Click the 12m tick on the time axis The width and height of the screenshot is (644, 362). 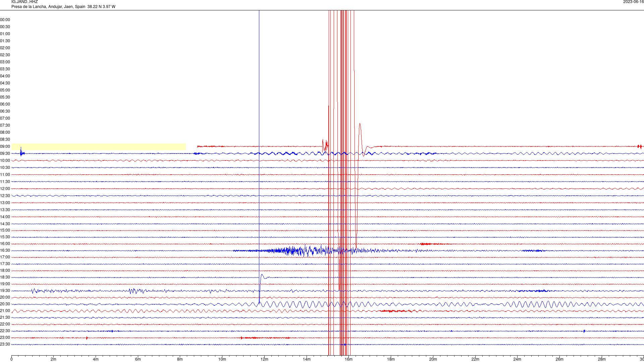click(264, 359)
